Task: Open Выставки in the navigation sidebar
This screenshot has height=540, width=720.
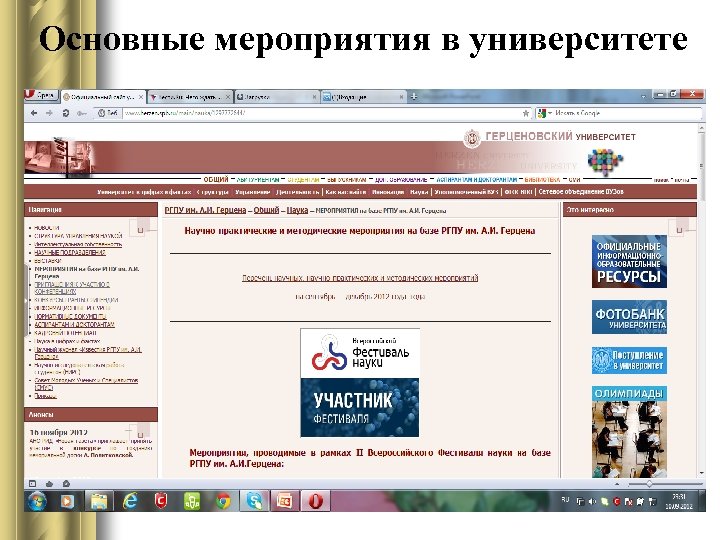Action: tap(48, 260)
